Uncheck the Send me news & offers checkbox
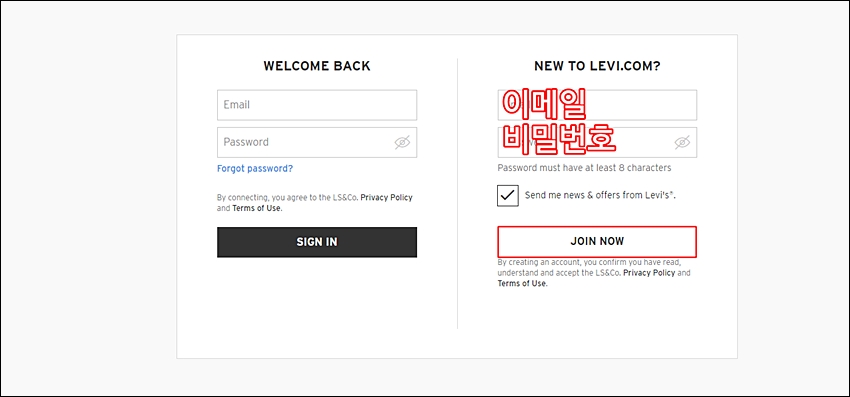Viewport: 850px width, 397px height. [507, 196]
